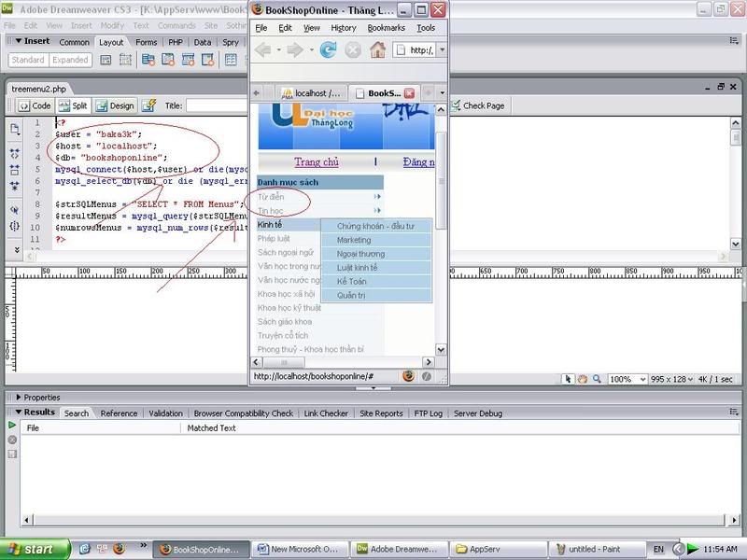
Task: Toggle Standard layout mode
Action: coord(28,60)
